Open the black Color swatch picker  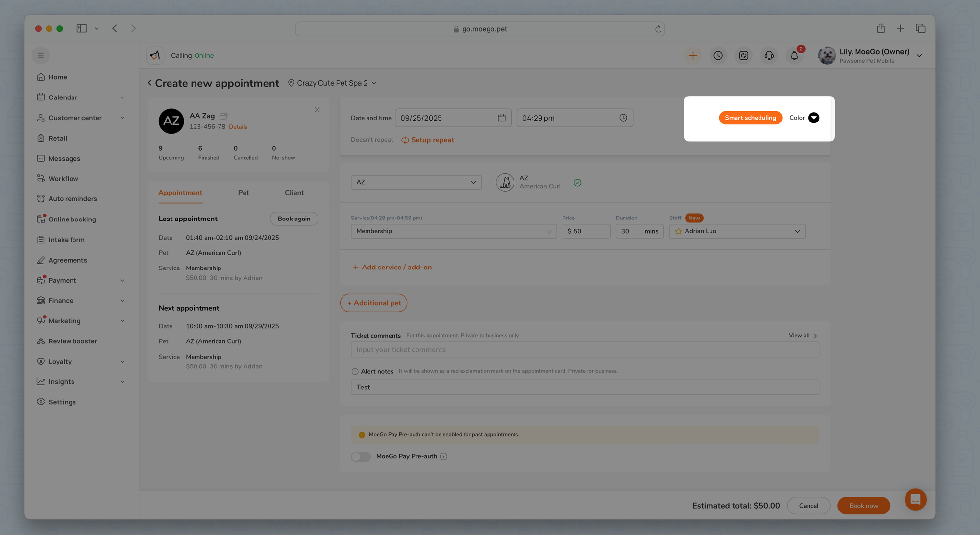813,118
